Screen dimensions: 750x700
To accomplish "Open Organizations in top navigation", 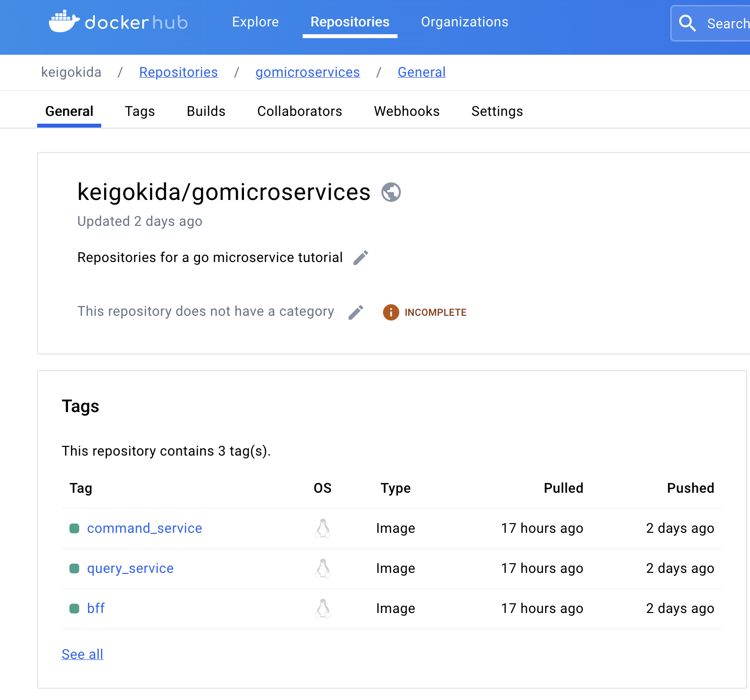I will click(464, 22).
